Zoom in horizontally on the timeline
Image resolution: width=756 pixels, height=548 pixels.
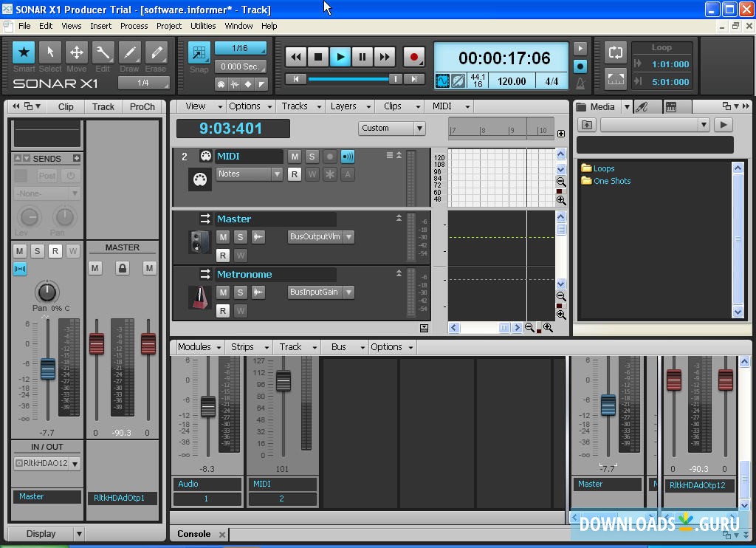[549, 328]
